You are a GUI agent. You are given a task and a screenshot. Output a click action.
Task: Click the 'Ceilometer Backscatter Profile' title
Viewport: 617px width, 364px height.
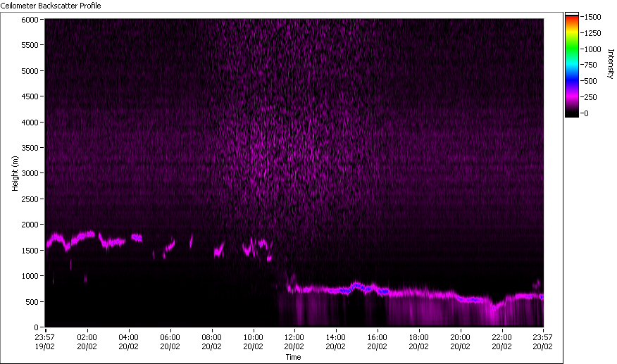51,6
